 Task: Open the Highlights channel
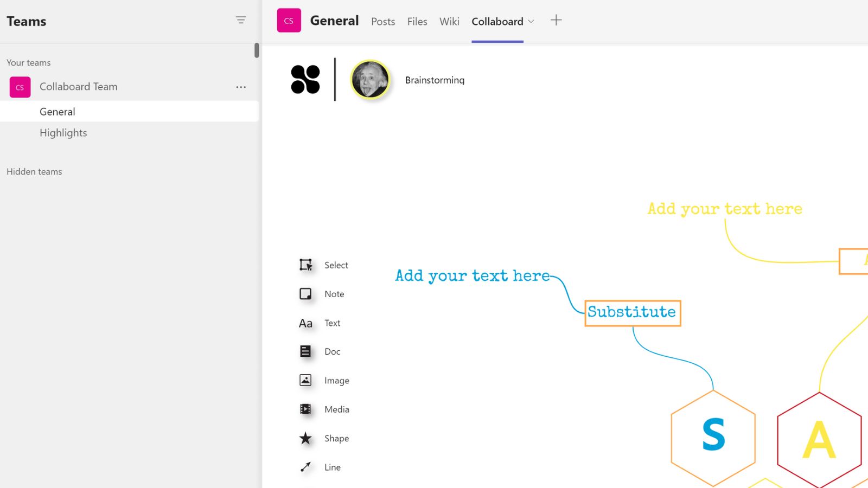pyautogui.click(x=63, y=132)
